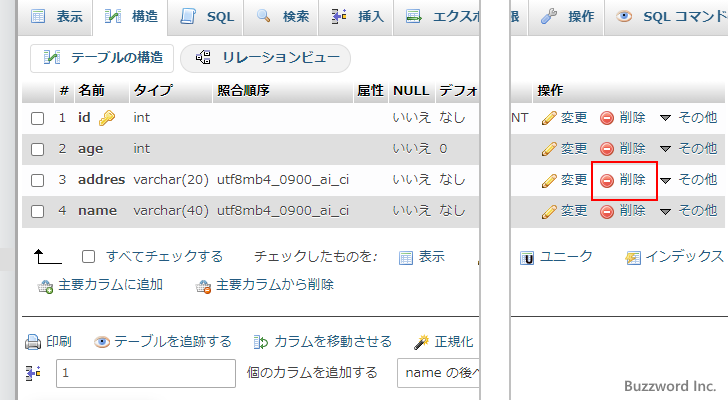Click the track table eye icon
Screen dimensions: 728x400
[x=102, y=342]
